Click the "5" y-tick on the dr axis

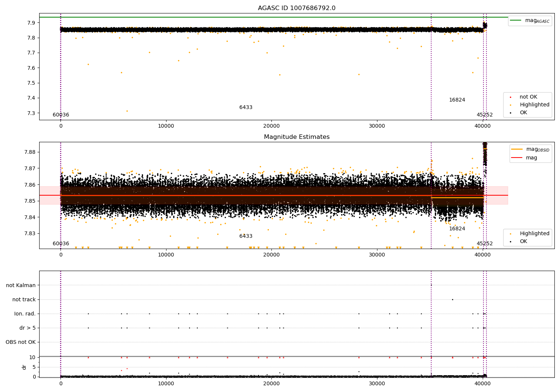click(34, 367)
